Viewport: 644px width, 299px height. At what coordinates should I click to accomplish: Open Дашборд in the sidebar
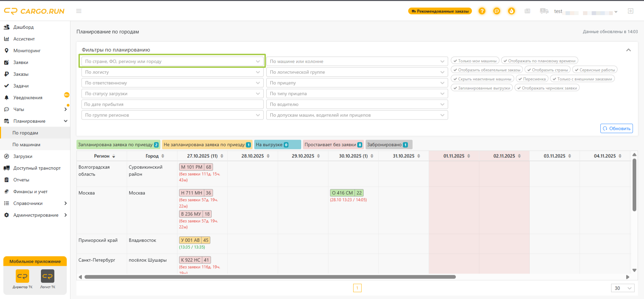[x=23, y=27]
